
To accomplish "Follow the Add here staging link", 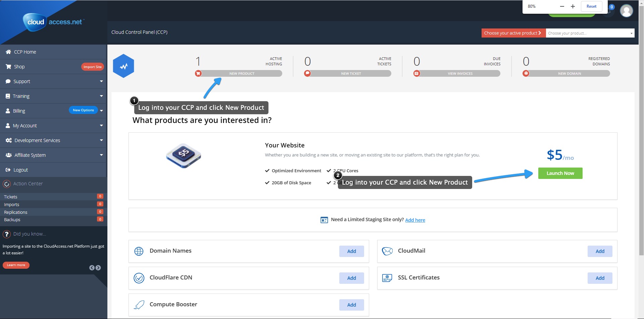I will (415, 220).
